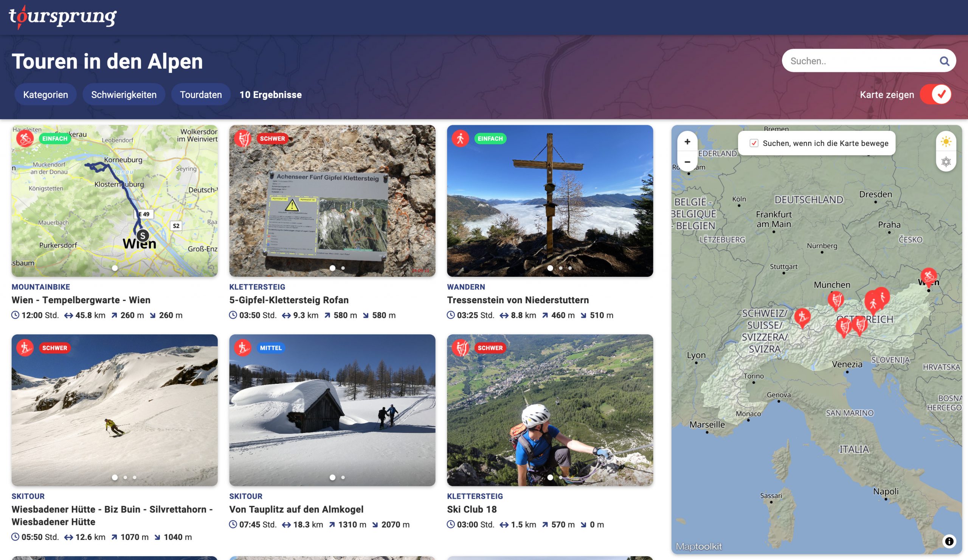
Task: Open map attribution info icon
Action: point(949,541)
